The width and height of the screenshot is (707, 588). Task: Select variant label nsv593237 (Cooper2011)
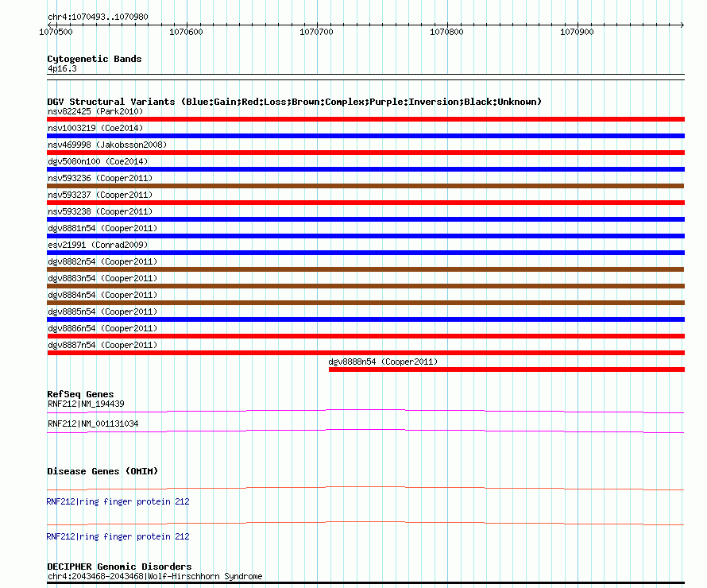(x=100, y=195)
